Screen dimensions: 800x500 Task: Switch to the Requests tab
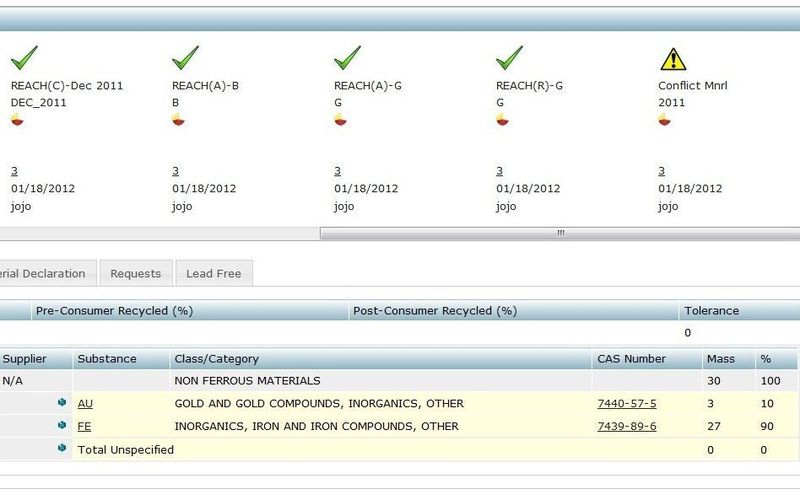(x=135, y=273)
